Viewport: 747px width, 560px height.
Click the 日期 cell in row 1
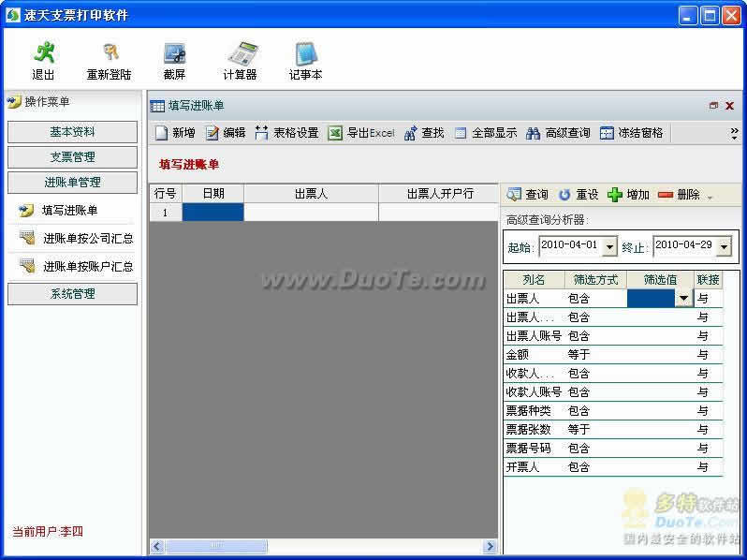click(x=212, y=213)
